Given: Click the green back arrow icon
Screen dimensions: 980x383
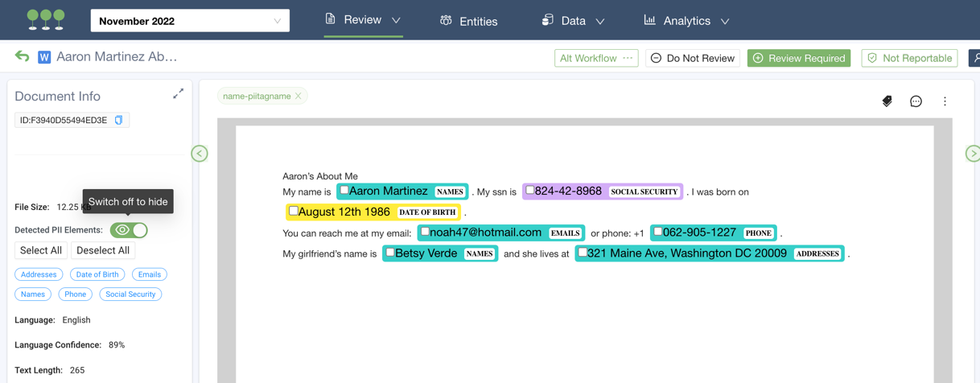Looking at the screenshot, I should click(x=22, y=56).
